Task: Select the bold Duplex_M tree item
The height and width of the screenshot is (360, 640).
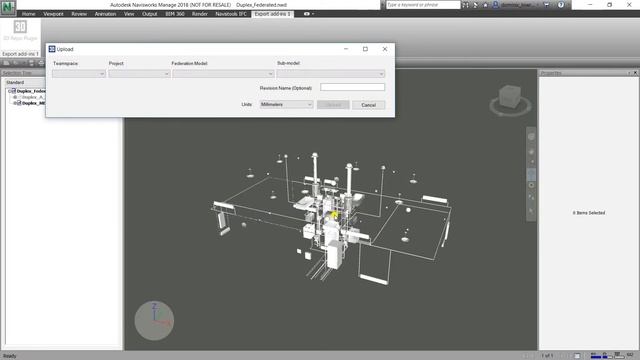Action: pos(33,103)
